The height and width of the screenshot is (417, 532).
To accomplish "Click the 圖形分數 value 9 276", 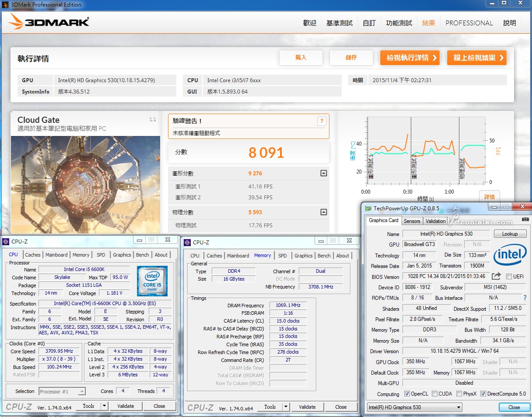I will (x=255, y=173).
